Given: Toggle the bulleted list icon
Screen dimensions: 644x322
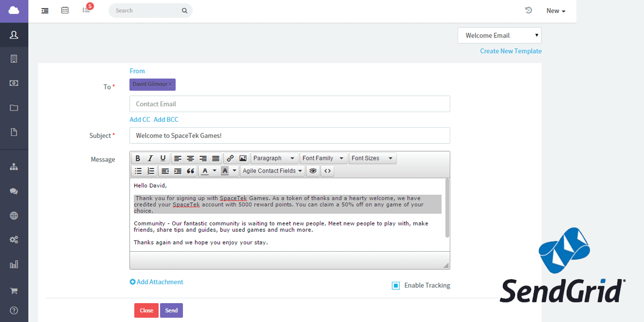Looking at the screenshot, I should [x=138, y=171].
